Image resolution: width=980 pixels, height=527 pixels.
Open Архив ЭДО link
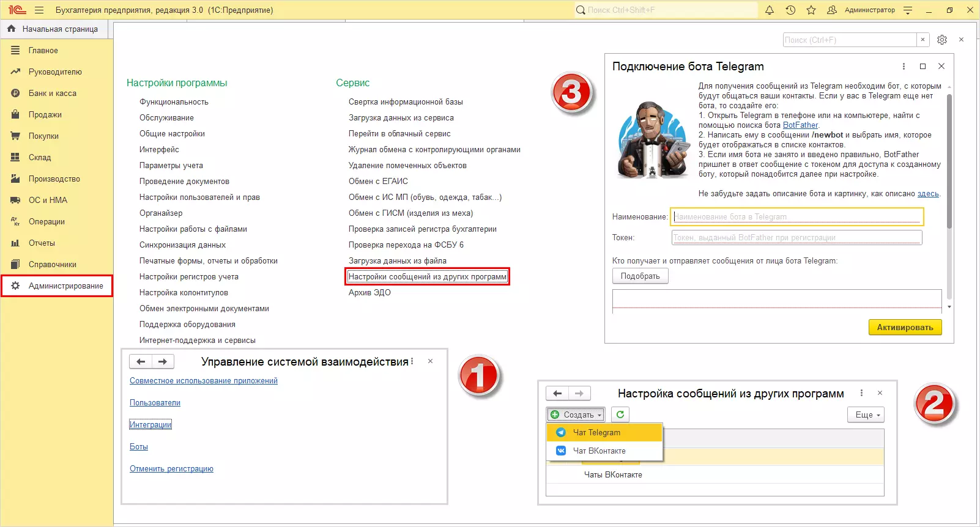[x=369, y=293]
